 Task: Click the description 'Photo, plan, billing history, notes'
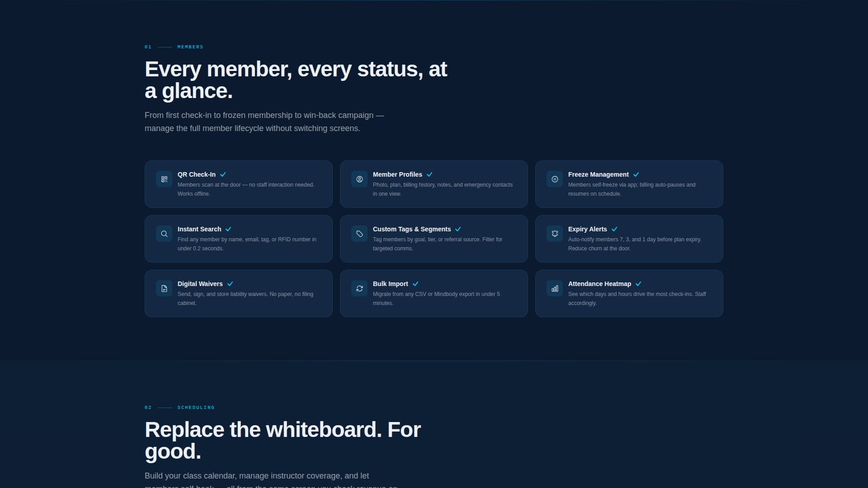click(x=443, y=189)
